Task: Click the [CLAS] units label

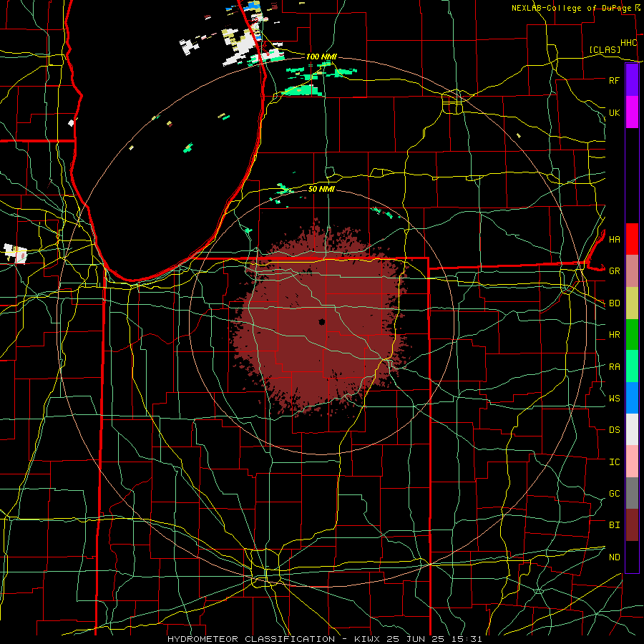Action: click(x=605, y=50)
